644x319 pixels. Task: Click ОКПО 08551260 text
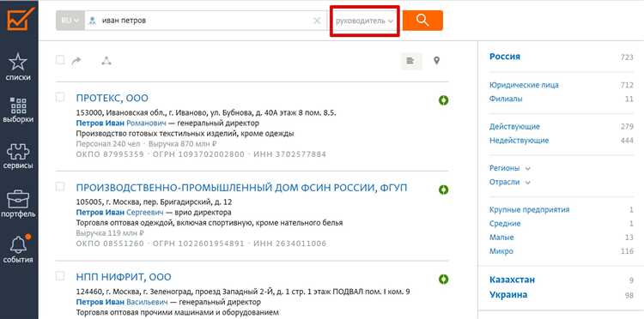pyautogui.click(x=110, y=244)
